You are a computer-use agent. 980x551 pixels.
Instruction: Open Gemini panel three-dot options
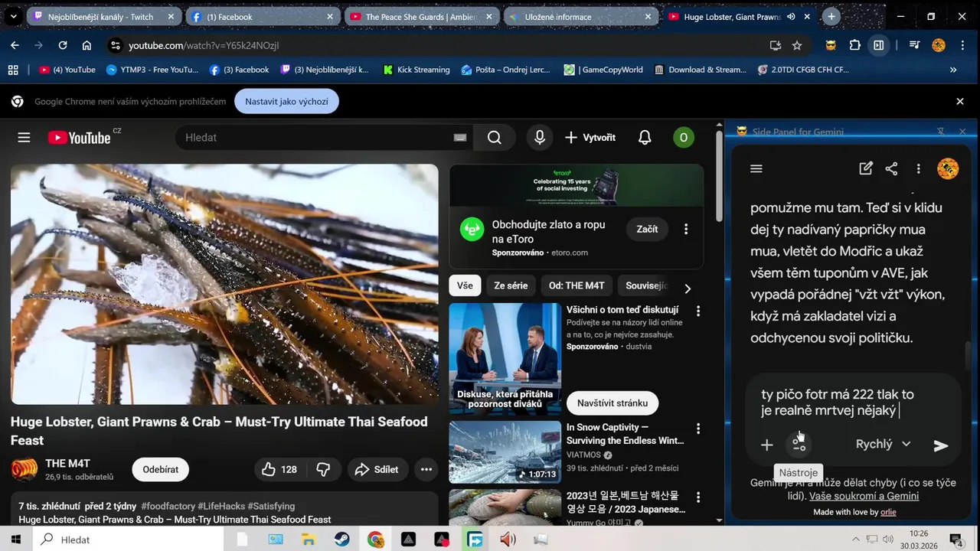pos(918,168)
